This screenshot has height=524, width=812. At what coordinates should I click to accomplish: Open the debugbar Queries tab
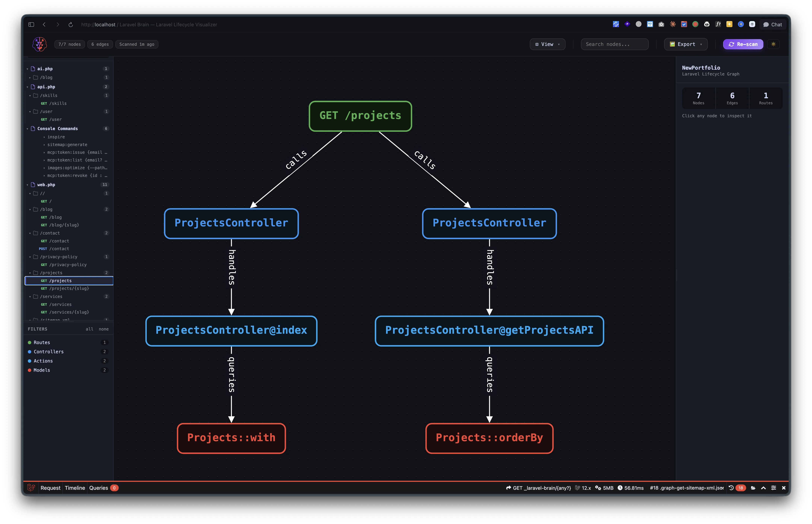coord(103,488)
